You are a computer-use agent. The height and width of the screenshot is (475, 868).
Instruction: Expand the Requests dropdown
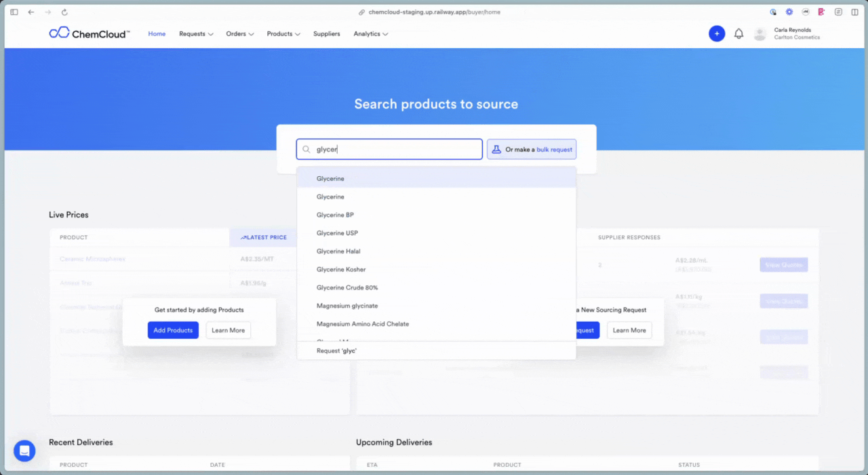coord(193,33)
